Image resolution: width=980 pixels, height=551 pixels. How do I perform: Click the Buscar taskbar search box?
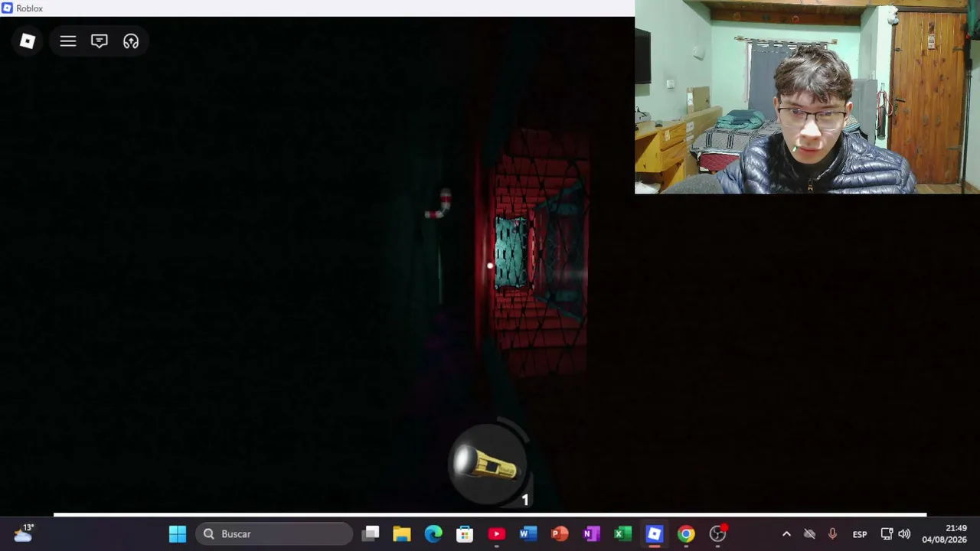tap(274, 534)
